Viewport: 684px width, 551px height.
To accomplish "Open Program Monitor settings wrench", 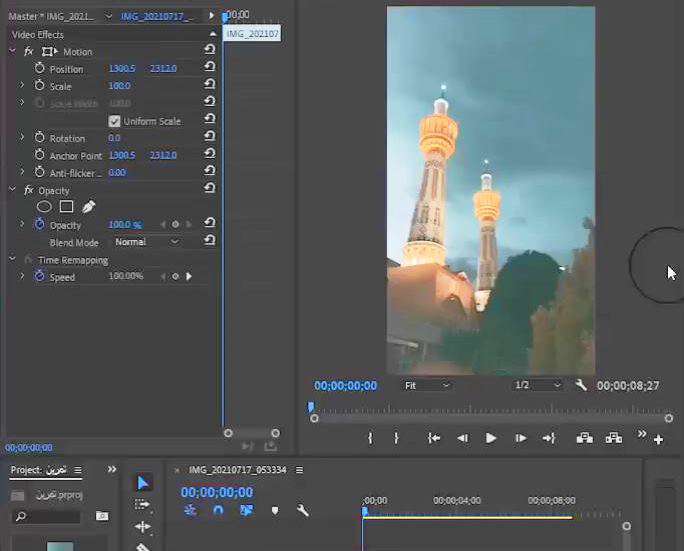I will tap(581, 385).
